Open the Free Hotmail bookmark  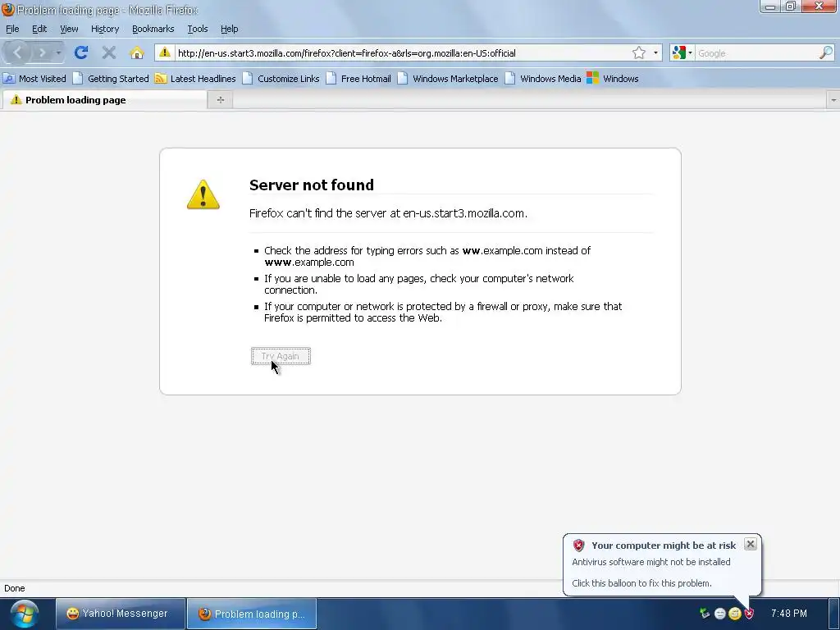click(x=359, y=79)
